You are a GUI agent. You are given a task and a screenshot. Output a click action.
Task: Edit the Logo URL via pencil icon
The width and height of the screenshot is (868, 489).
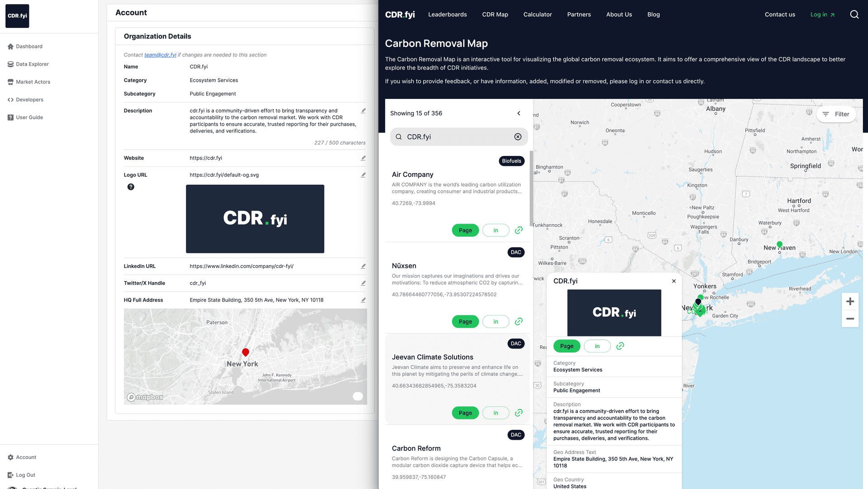[363, 175]
